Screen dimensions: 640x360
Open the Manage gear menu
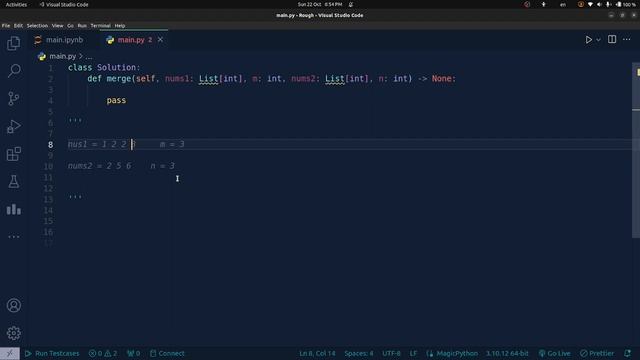pos(13,333)
